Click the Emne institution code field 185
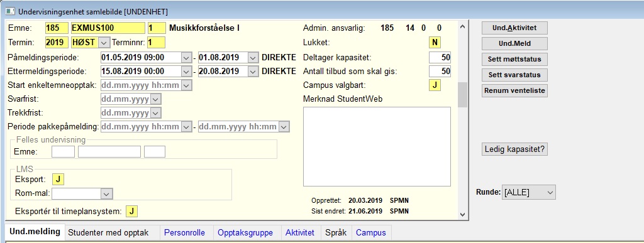 click(57, 28)
